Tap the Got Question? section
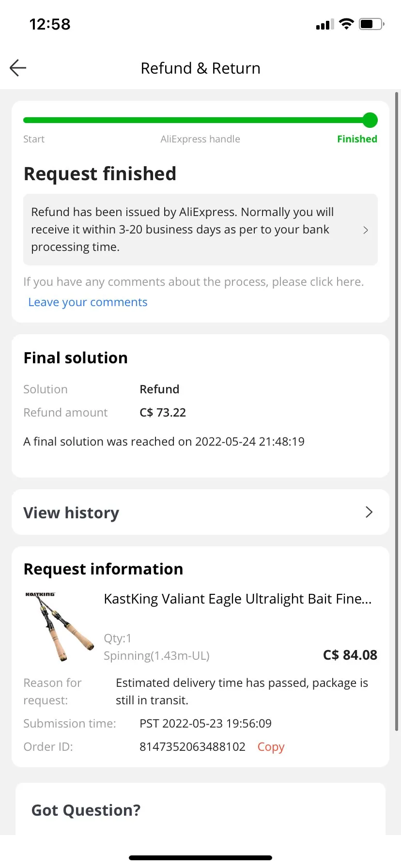This screenshot has height=868, width=401. coord(86,810)
